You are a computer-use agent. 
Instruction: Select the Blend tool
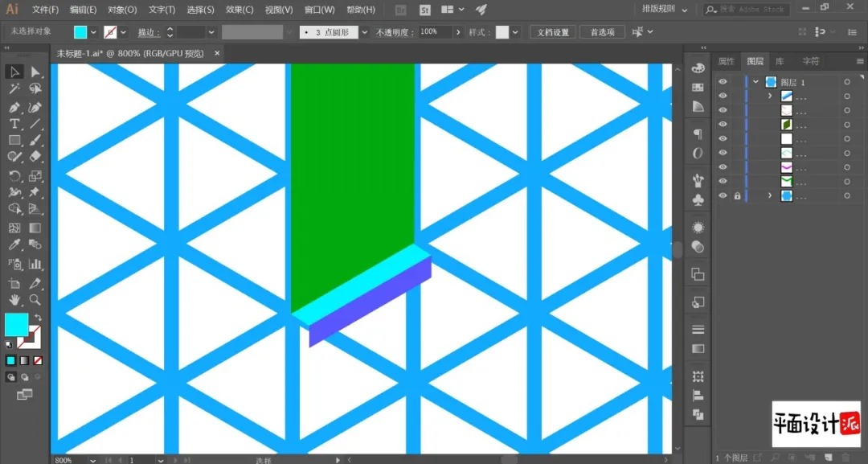coord(35,244)
